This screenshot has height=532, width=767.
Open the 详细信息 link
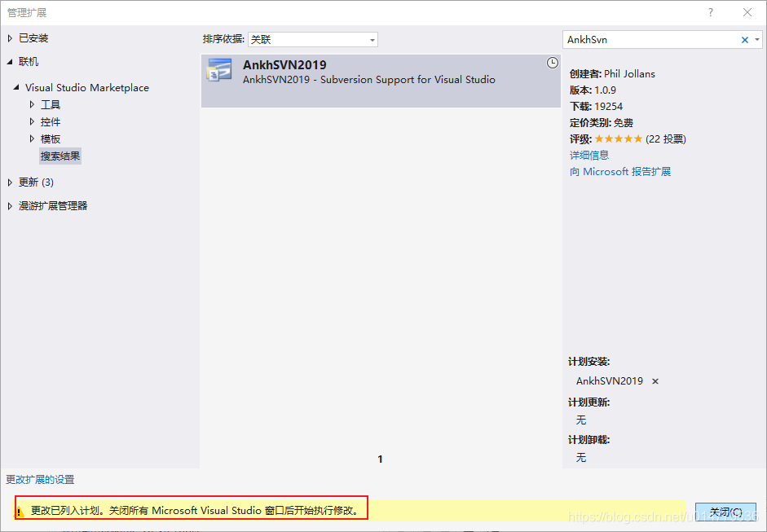589,155
